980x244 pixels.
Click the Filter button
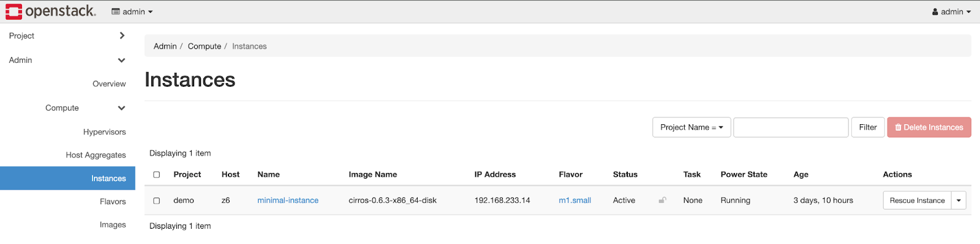[868, 127]
